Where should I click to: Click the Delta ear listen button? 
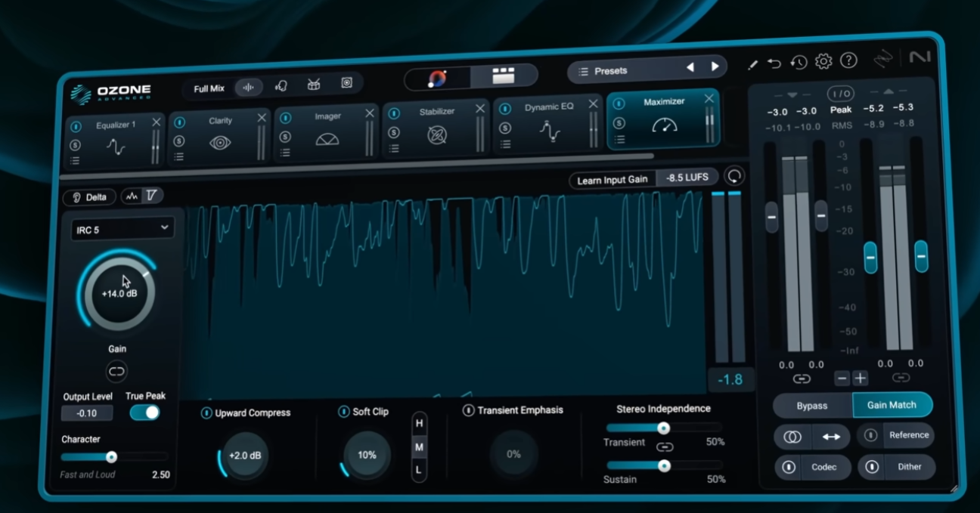(89, 197)
